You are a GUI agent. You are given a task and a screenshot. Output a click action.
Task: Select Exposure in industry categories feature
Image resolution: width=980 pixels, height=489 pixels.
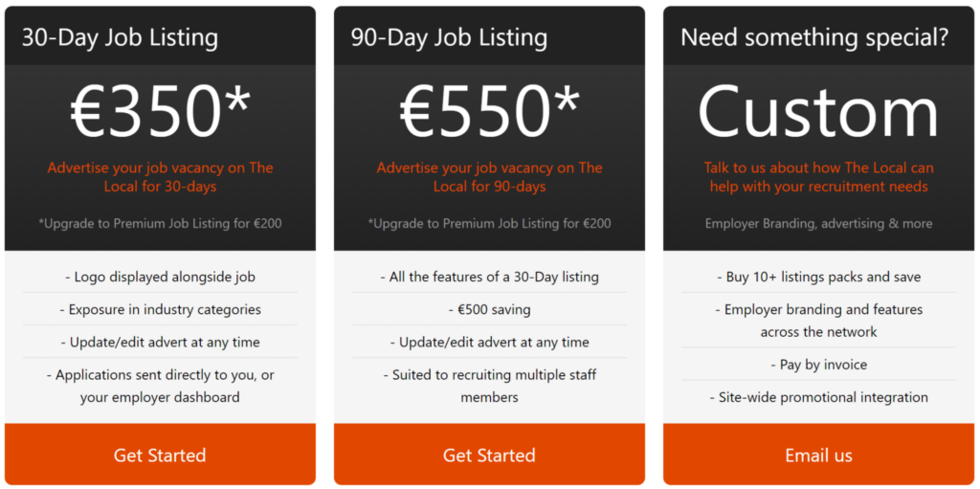[x=160, y=310]
